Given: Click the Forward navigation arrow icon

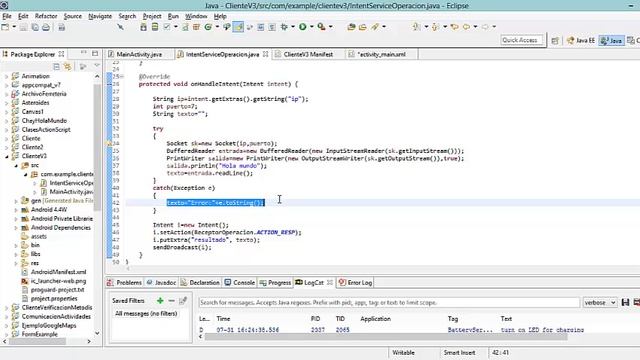Looking at the screenshot, I should pos(485,27).
